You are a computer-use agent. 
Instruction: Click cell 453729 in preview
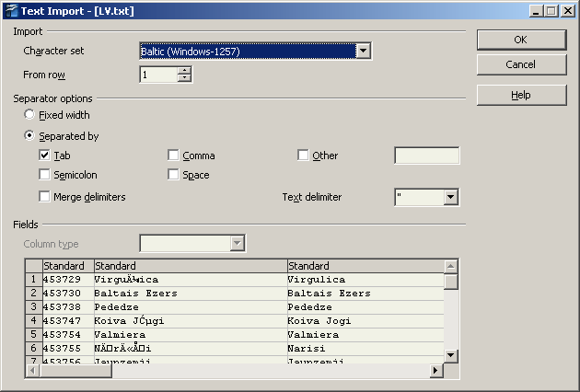(68, 280)
